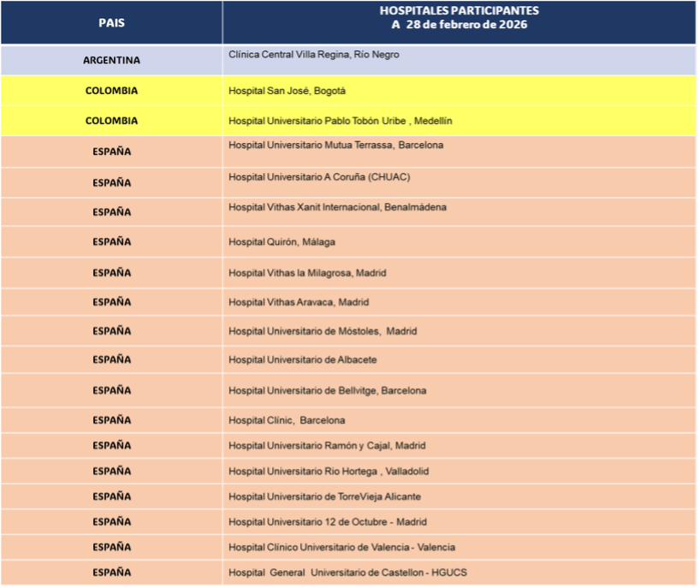Click the ESPAÑA cell beside Hospital General Castellon
700x588 pixels.
tap(111, 573)
